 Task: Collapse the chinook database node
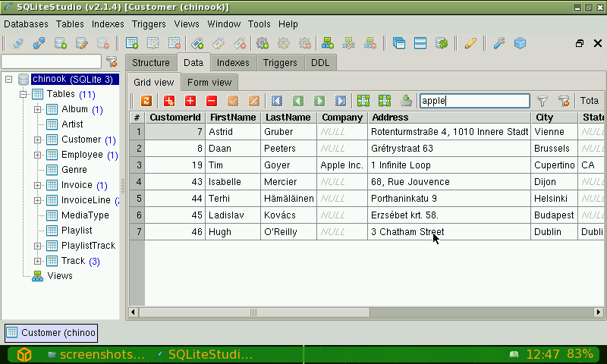(x=8, y=80)
